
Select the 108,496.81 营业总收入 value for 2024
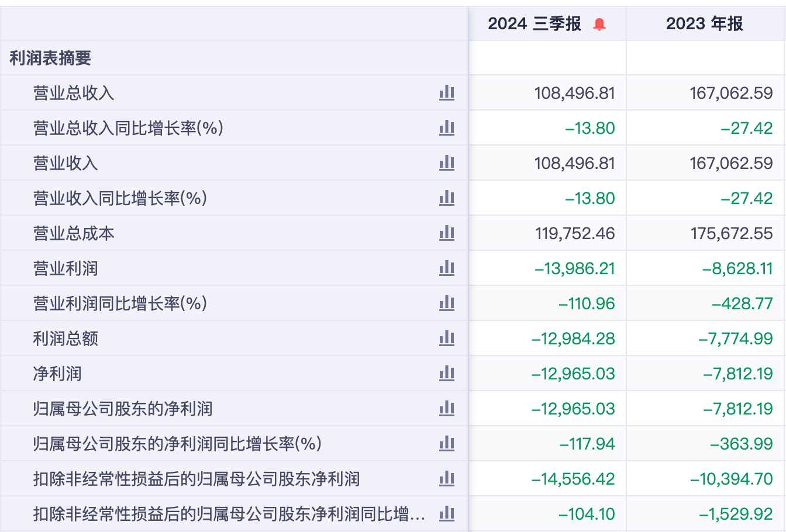574,93
